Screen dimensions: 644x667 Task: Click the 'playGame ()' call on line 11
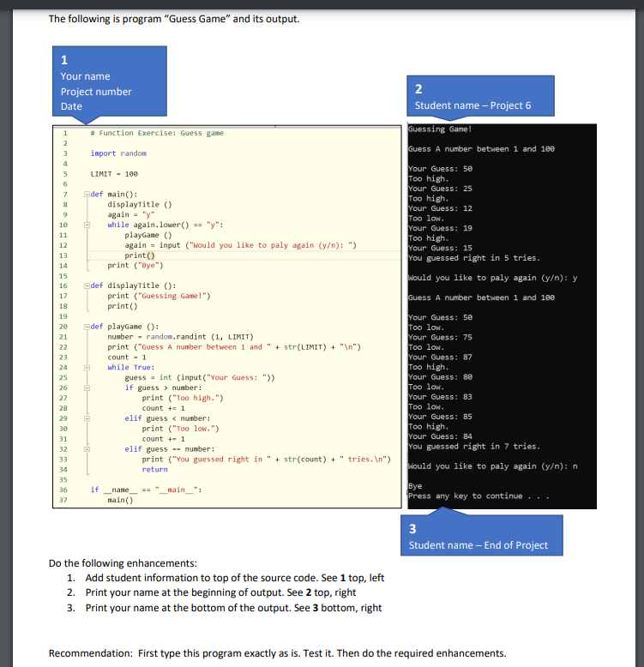[x=148, y=235]
